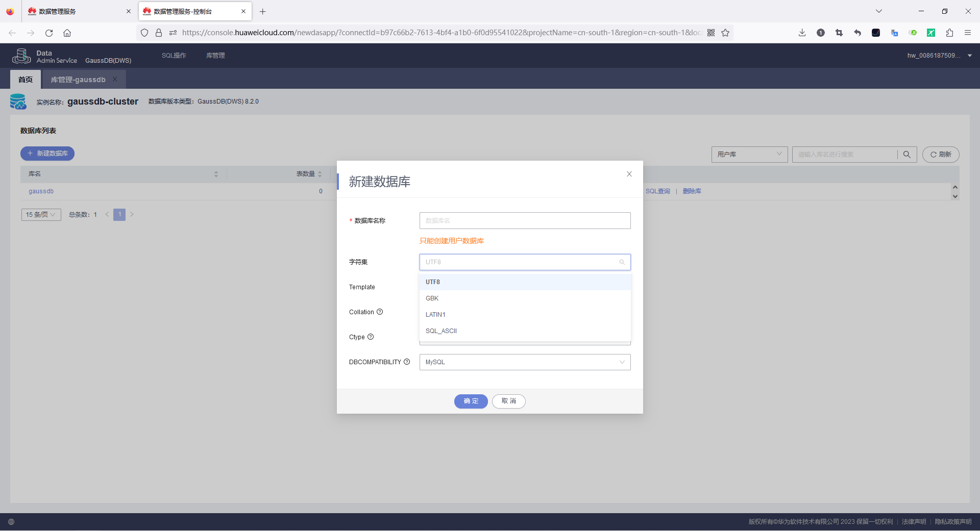Viewport: 980px width, 531px height.
Task: Open the SQL操作 menu
Action: tap(174, 55)
